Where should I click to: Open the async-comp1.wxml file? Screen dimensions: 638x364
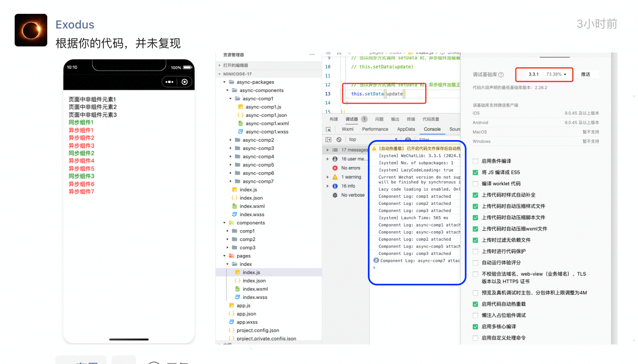(x=267, y=123)
